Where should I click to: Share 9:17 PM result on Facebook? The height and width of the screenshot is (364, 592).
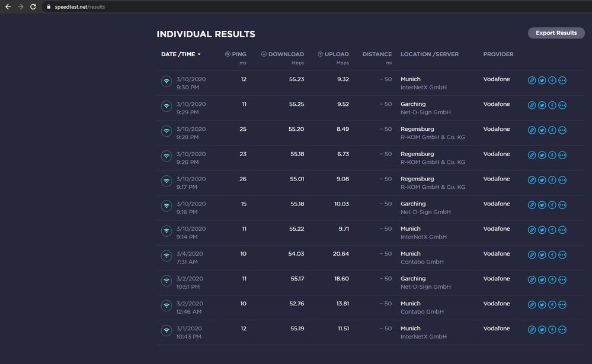552,180
